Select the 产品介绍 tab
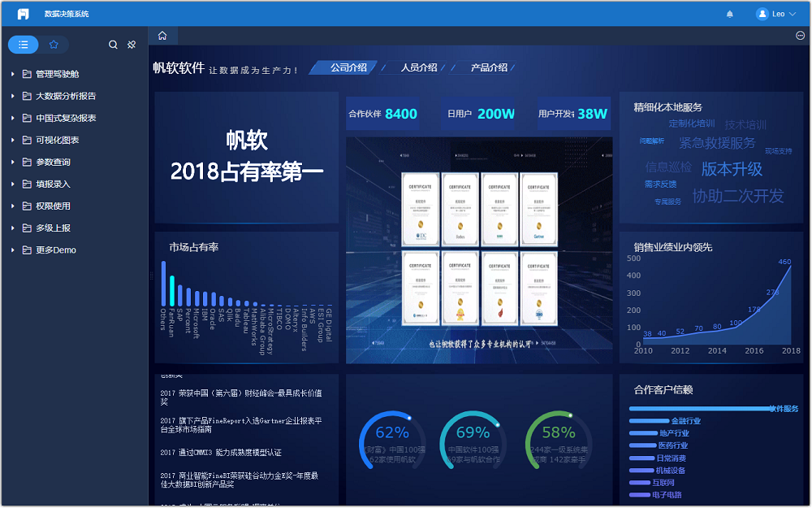 point(484,67)
